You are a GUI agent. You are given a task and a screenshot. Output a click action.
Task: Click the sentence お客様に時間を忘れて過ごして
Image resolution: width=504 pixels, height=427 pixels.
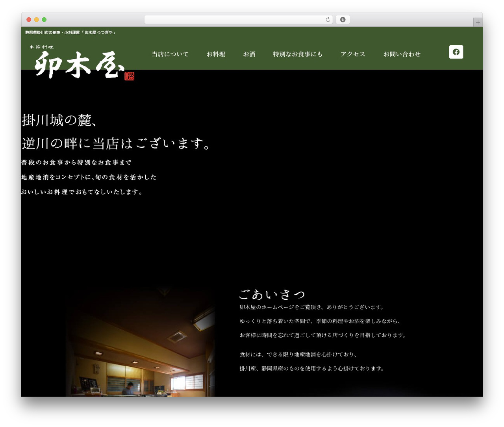tap(324, 335)
